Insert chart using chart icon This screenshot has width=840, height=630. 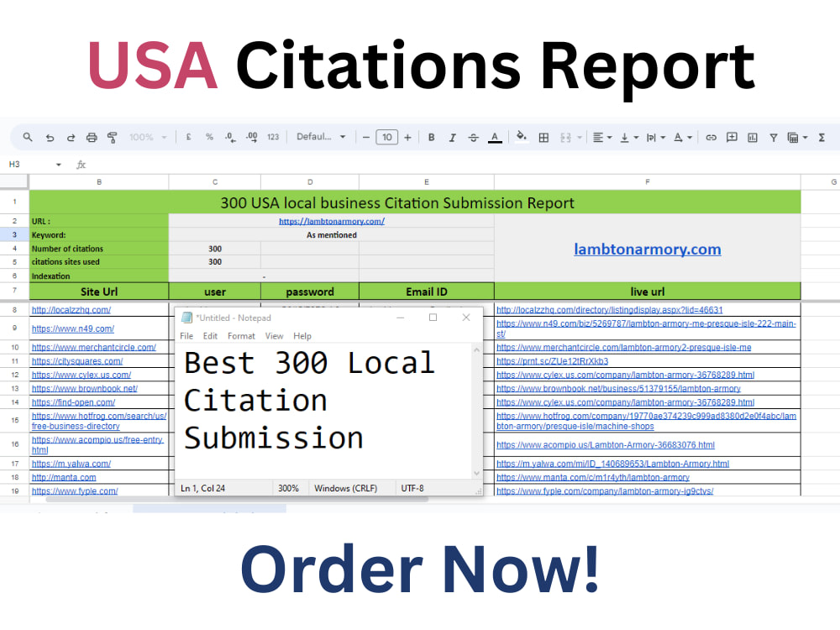(753, 137)
